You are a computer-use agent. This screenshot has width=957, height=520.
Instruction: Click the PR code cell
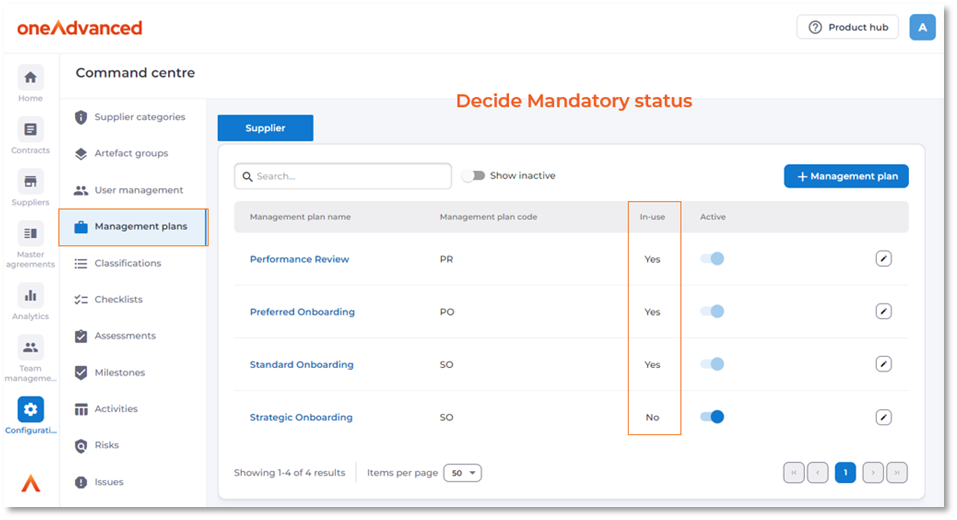[446, 259]
